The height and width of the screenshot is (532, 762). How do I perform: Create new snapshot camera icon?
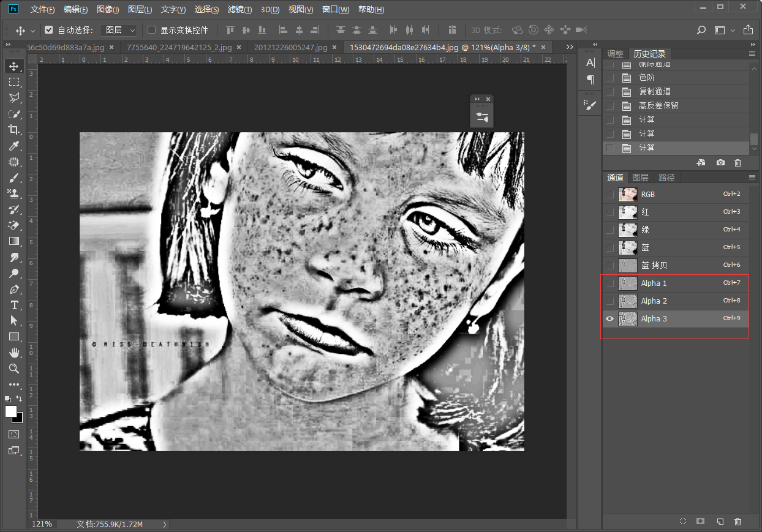(720, 163)
